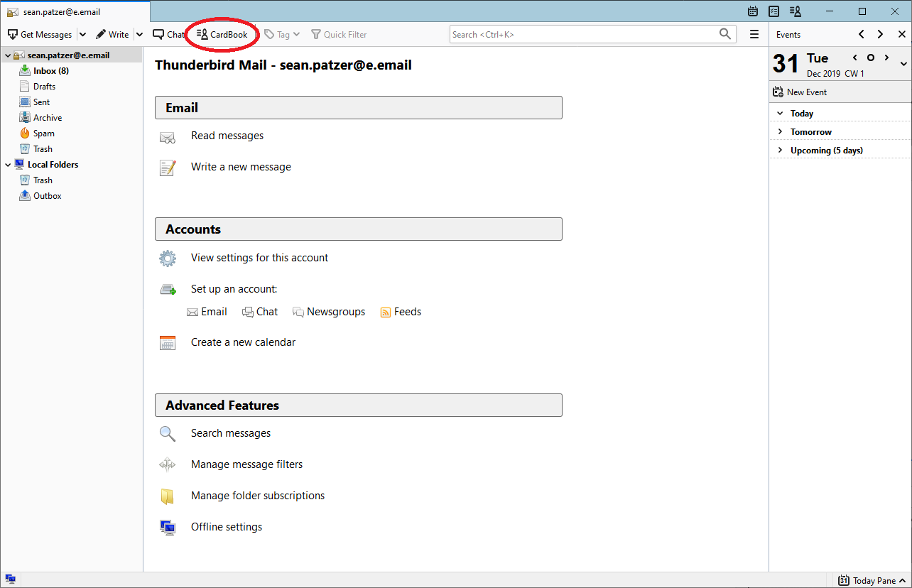Viewport: 912px width, 588px height.
Task: Click View settings for this account
Action: point(259,258)
